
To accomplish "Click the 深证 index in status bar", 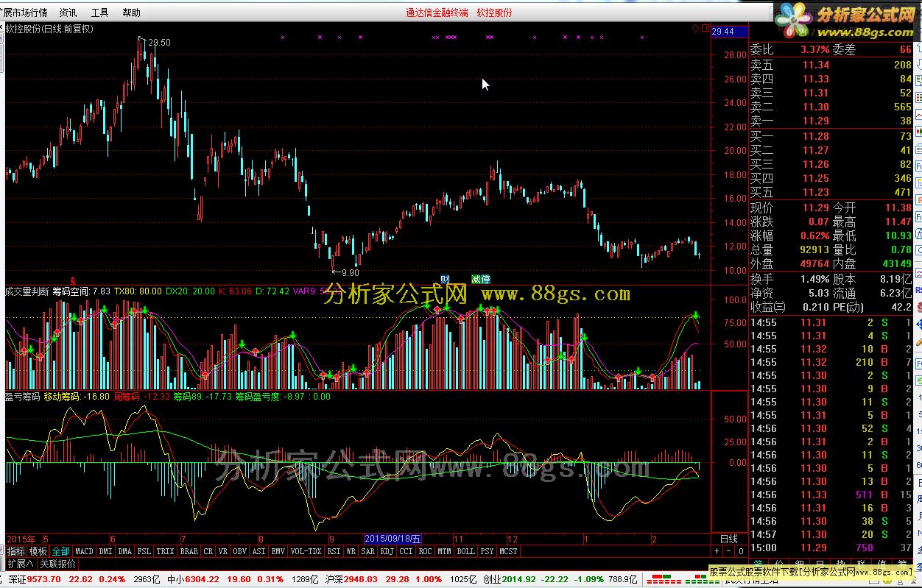I will 18,580.
